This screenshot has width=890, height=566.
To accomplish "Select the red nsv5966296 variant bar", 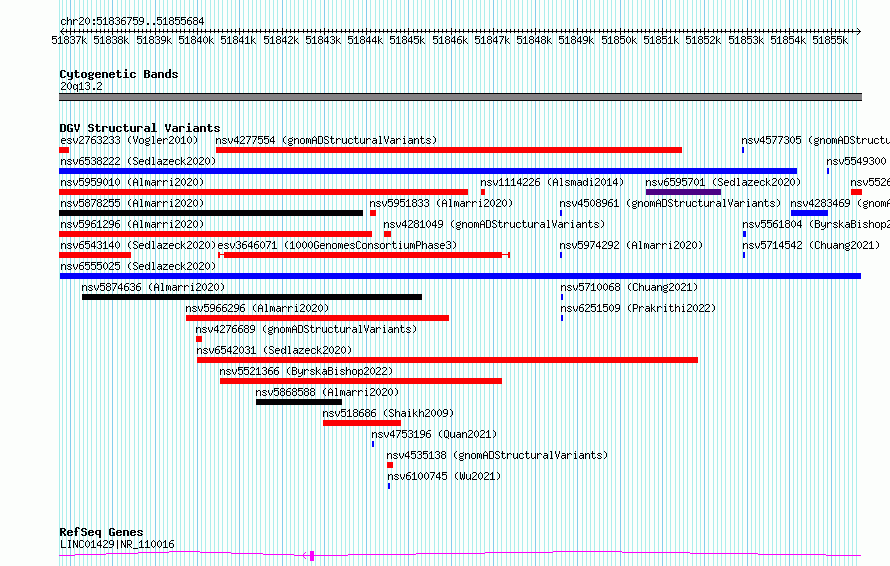I will 318,318.
